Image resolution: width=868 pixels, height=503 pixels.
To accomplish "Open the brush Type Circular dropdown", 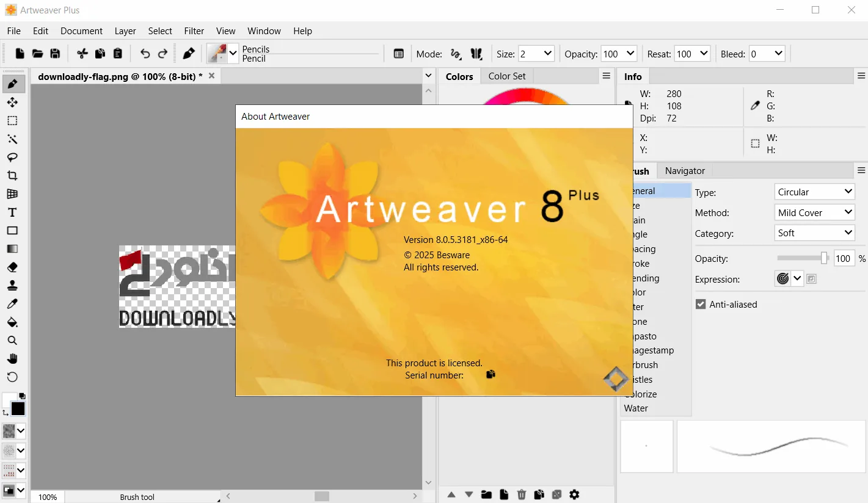I will click(x=814, y=192).
